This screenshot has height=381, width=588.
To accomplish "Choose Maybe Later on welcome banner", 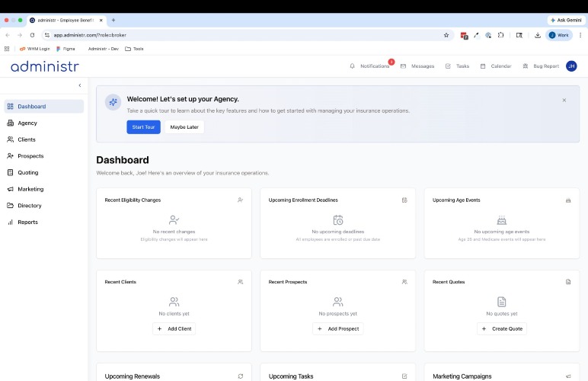I will (184, 127).
